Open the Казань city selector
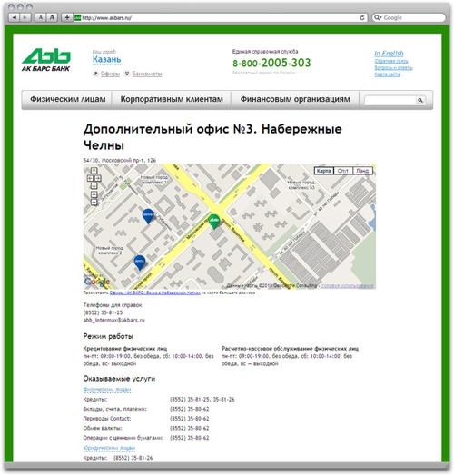Viewport: 454px width, 476px height. (x=106, y=60)
